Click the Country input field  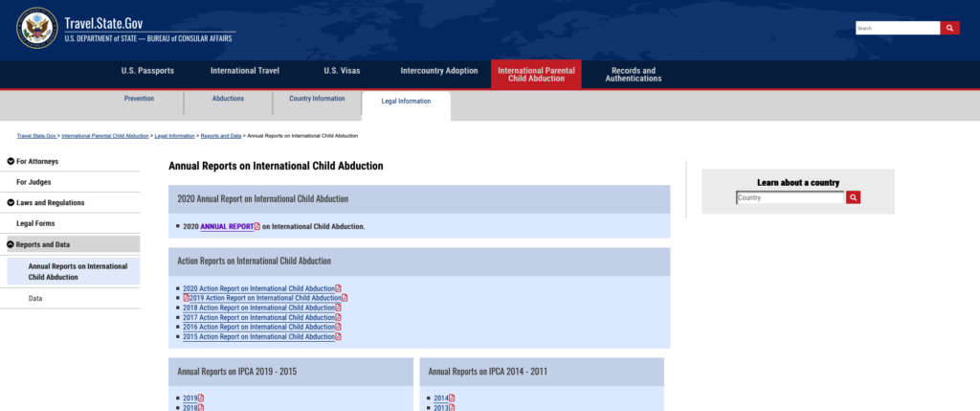tap(790, 197)
